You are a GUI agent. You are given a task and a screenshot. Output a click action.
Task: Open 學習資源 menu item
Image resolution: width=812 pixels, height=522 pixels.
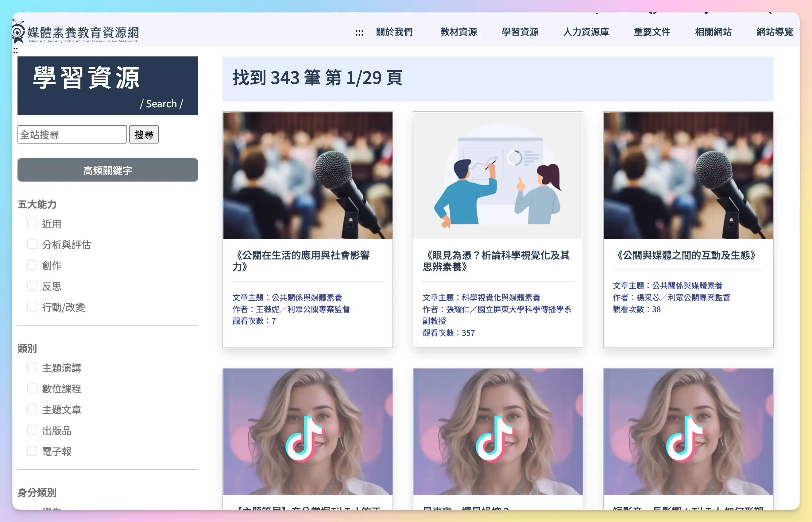(x=520, y=32)
